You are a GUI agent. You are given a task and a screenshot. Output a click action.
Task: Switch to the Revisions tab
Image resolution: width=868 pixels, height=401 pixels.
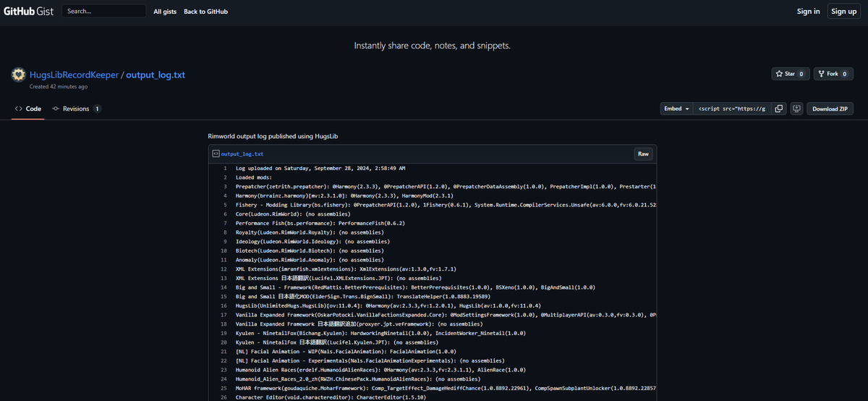[77, 109]
